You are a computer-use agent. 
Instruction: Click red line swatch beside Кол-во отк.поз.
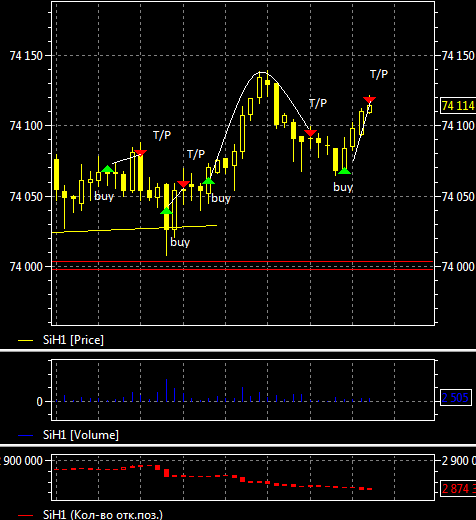pos(25,515)
